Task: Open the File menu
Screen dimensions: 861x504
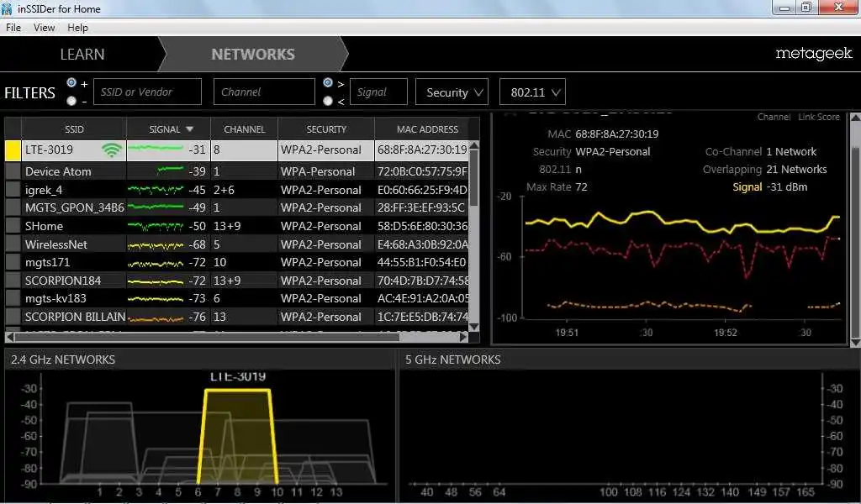Action: [x=13, y=28]
